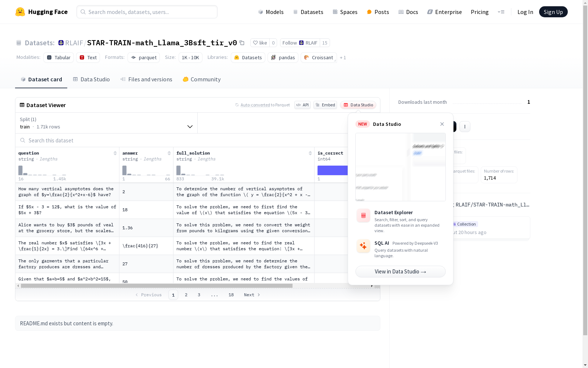The height and width of the screenshot is (368, 588).
Task: Open the API button
Action: (x=302, y=105)
